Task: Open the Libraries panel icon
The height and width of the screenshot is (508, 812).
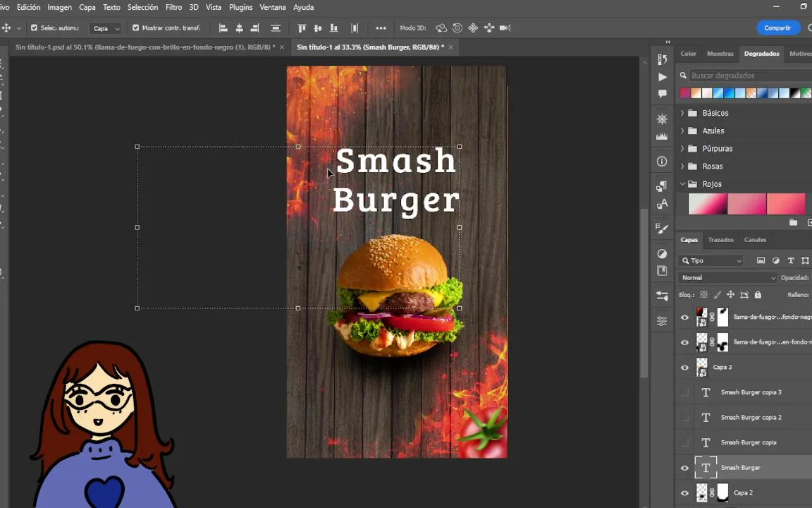Action: tap(663, 271)
